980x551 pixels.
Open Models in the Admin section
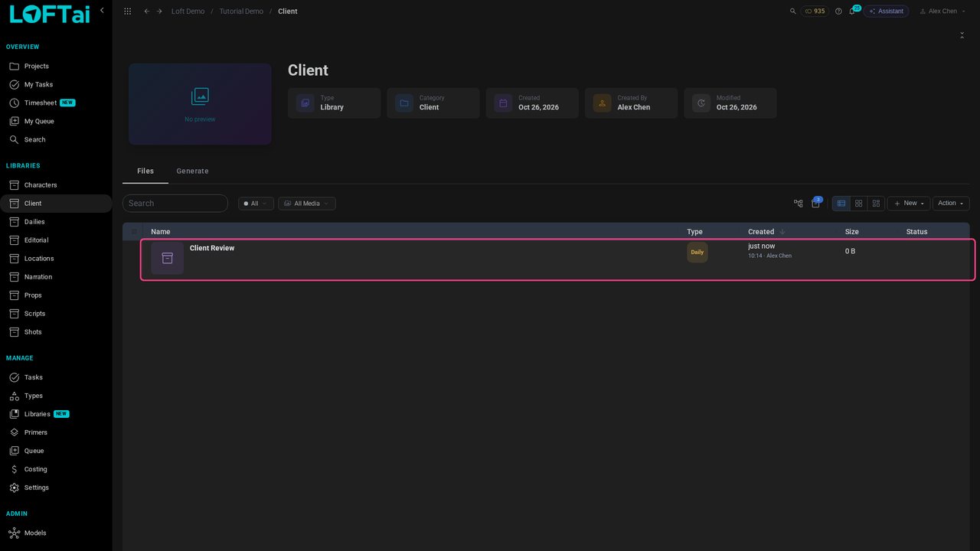click(x=56, y=533)
